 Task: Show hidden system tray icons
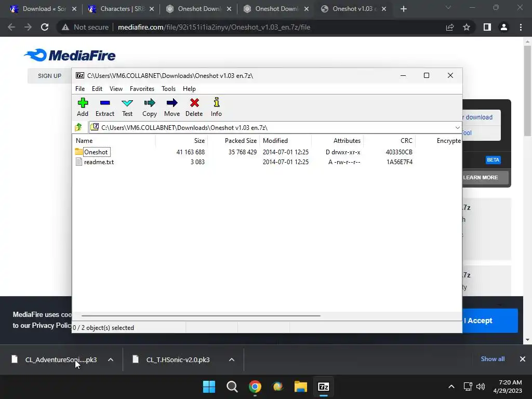pos(451,387)
